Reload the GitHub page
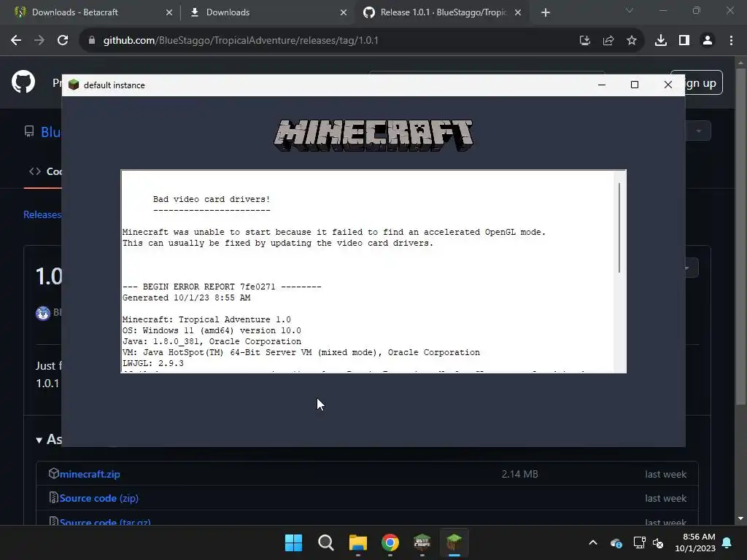Screen dimensions: 747x560 click(63, 41)
